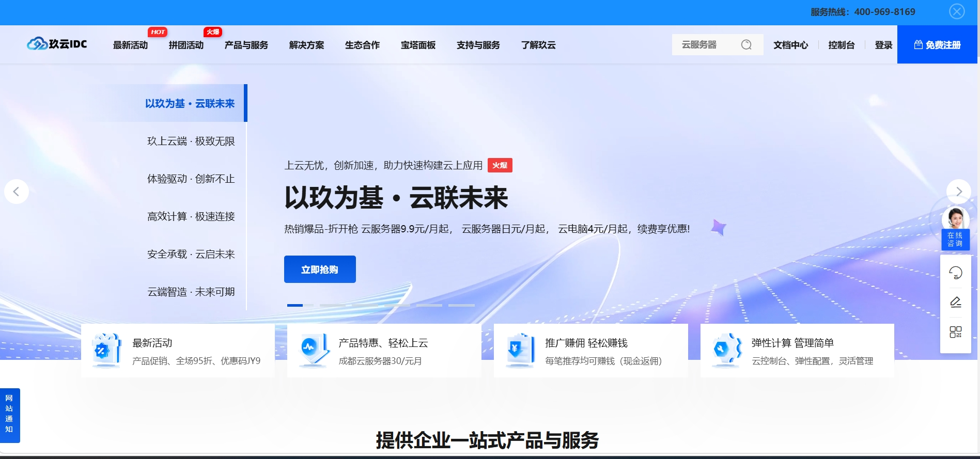Expand the 产品与服务 navigation menu
The width and height of the screenshot is (980, 459).
tap(246, 45)
